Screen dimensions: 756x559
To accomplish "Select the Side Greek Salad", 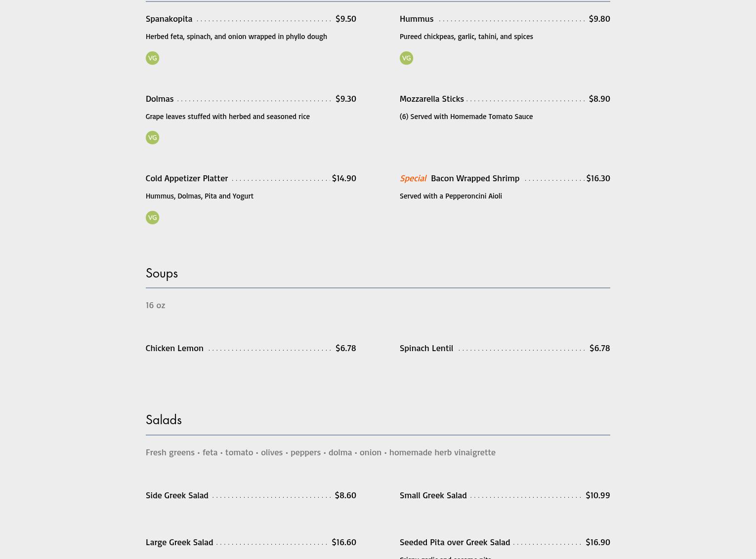I will [177, 495].
